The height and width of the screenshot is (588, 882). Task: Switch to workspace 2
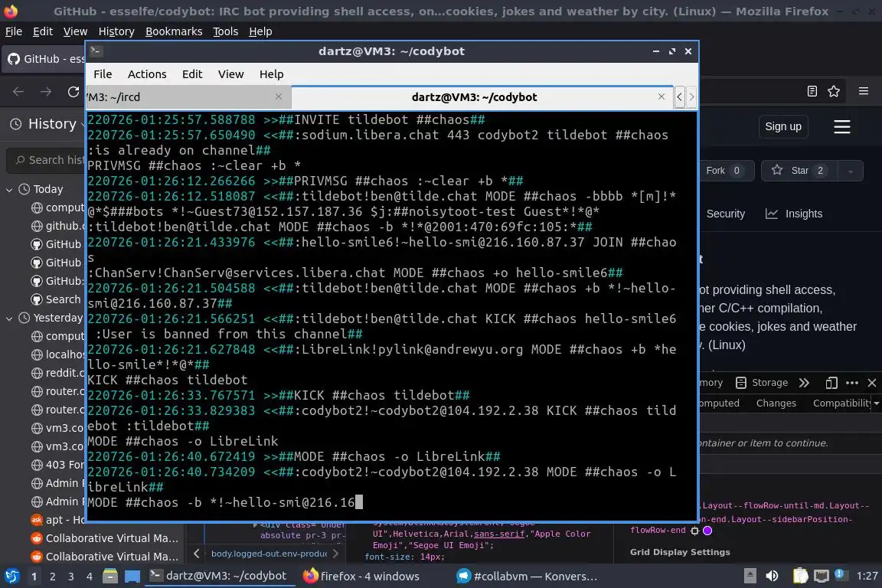[x=52, y=577]
